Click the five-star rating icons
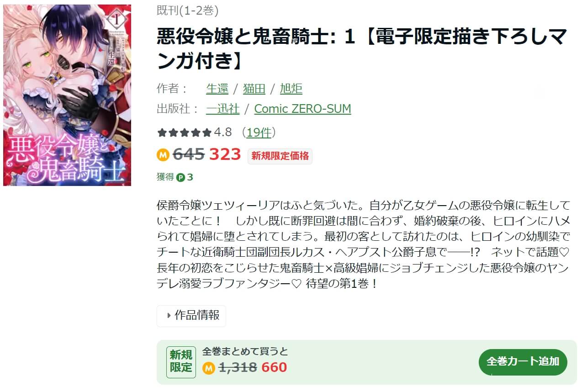 point(184,133)
